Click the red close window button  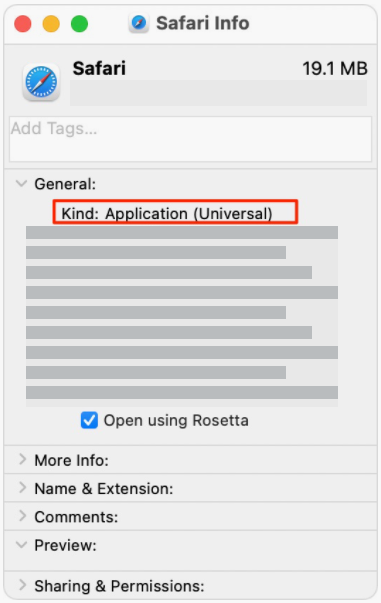click(23, 24)
